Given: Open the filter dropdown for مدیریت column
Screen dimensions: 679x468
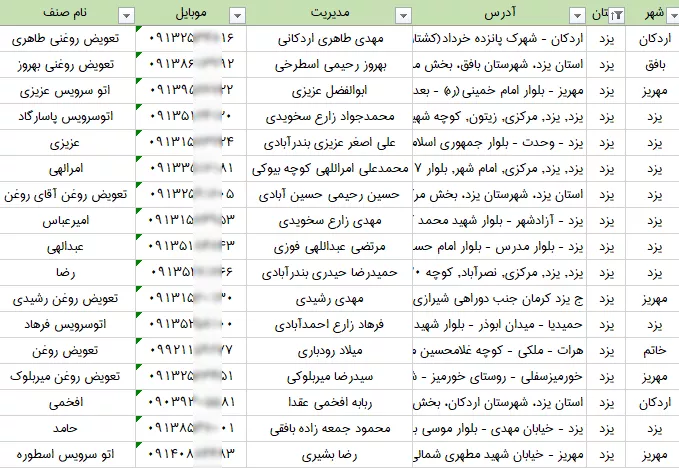Looking at the screenshot, I should tap(403, 16).
